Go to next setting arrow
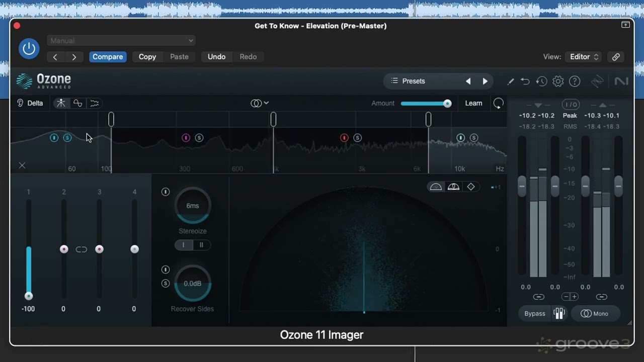The width and height of the screenshot is (644, 362). [x=74, y=57]
